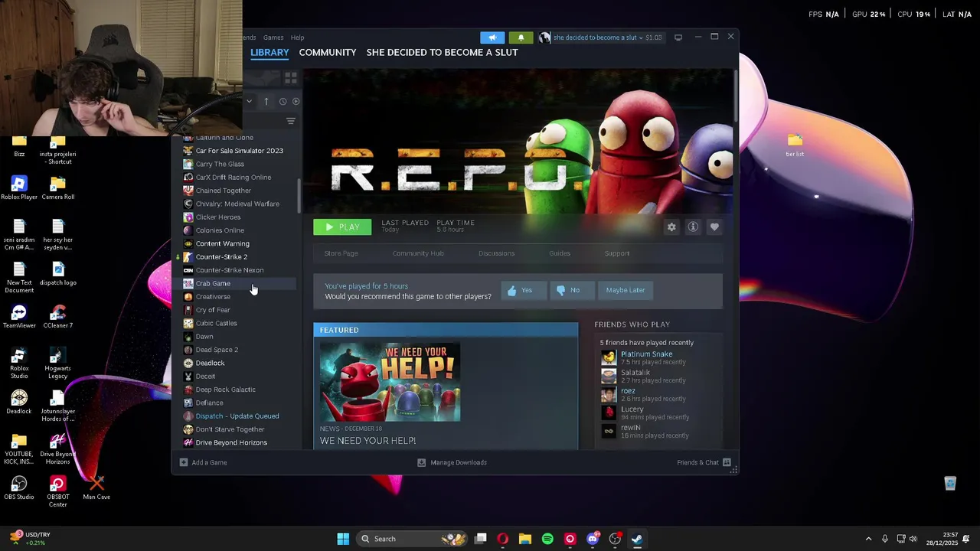
Task: Open Hogwarts Legacy desktop shortcut
Action: coord(58,362)
